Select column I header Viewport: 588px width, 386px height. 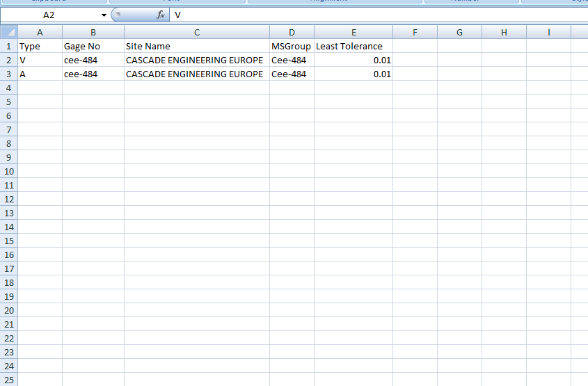click(x=549, y=33)
